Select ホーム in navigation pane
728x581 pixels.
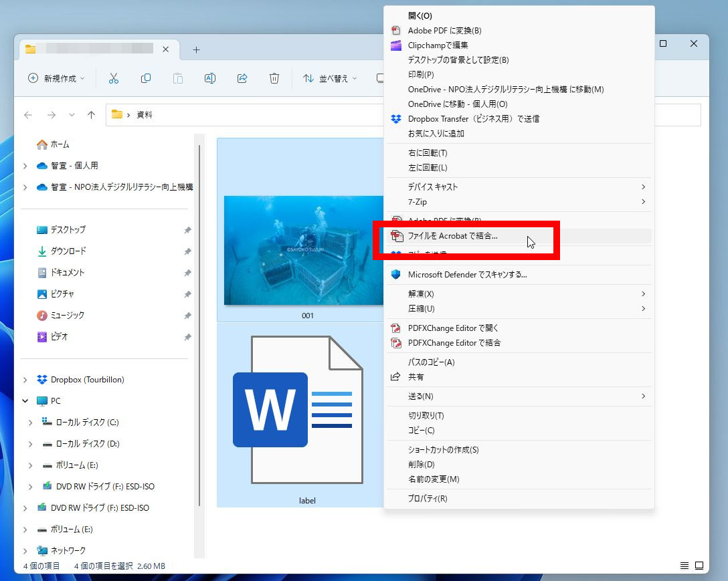click(53, 144)
